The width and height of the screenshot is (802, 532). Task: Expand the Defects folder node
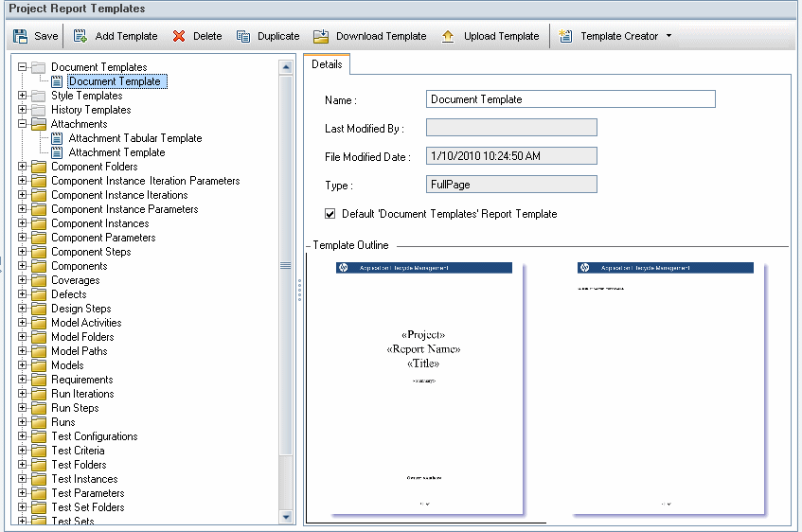[23, 294]
